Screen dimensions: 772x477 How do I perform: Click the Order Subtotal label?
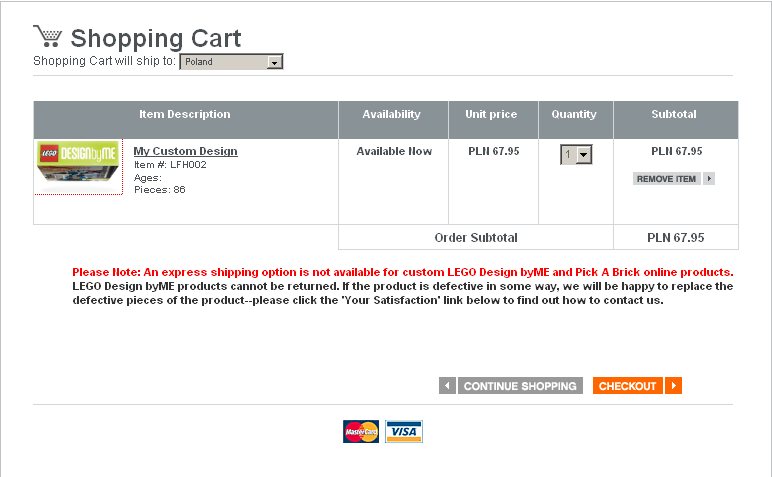tap(476, 238)
